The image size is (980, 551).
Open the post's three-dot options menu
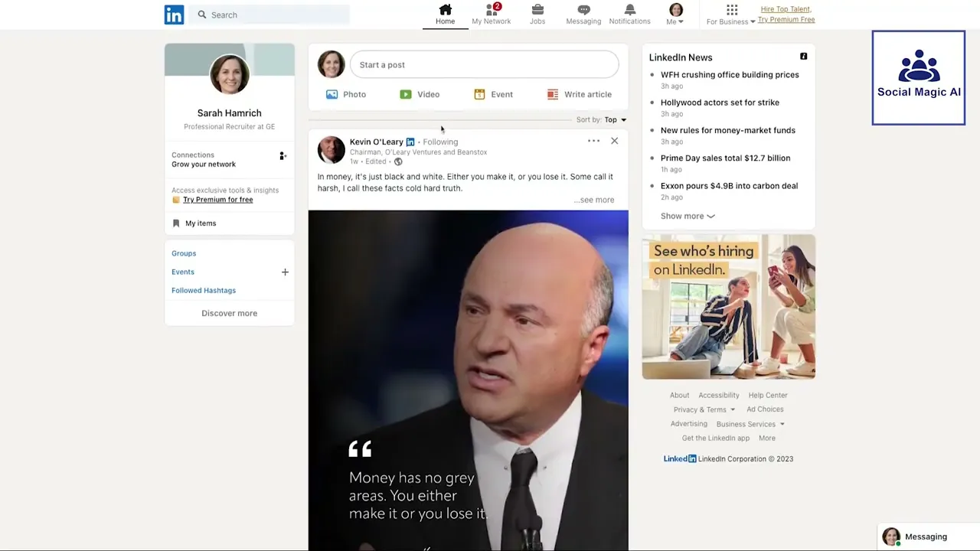593,141
